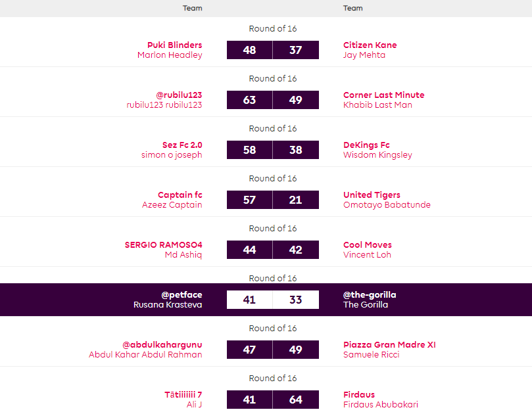Open the United Tigers team link
The width and height of the screenshot is (532, 416).
point(372,195)
